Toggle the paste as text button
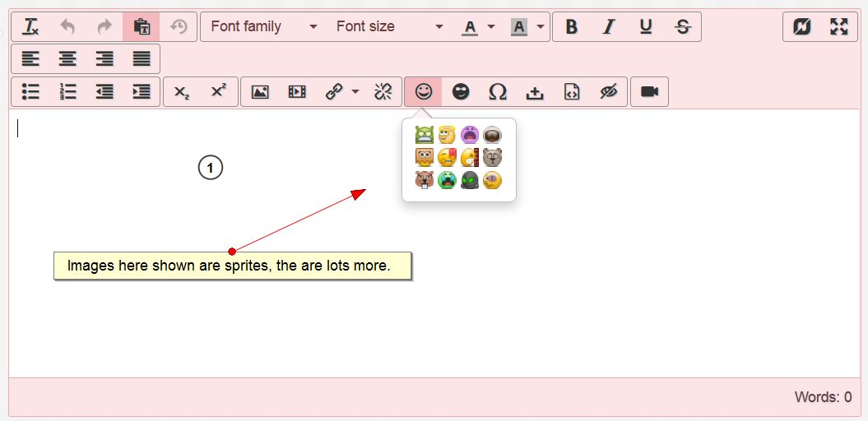The height and width of the screenshot is (421, 868). click(142, 27)
